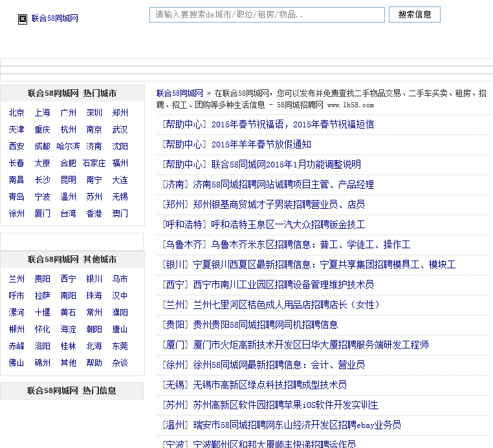Viewport: 493px width, 448px height.
Task: Select 石家庄 city link
Action: click(x=94, y=163)
